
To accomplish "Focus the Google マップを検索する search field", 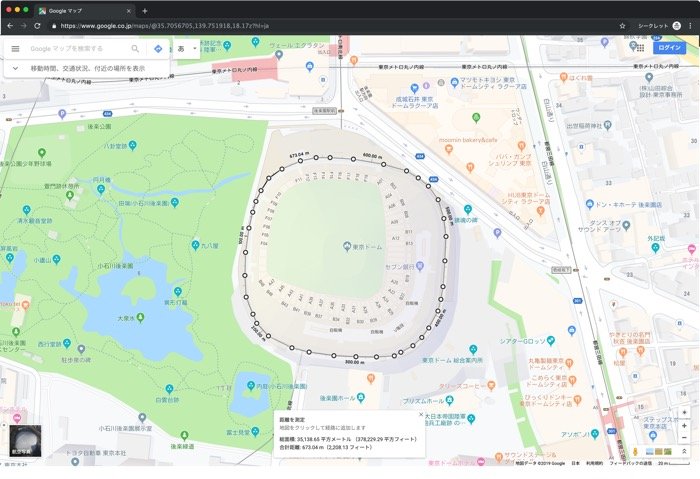I will [78, 49].
